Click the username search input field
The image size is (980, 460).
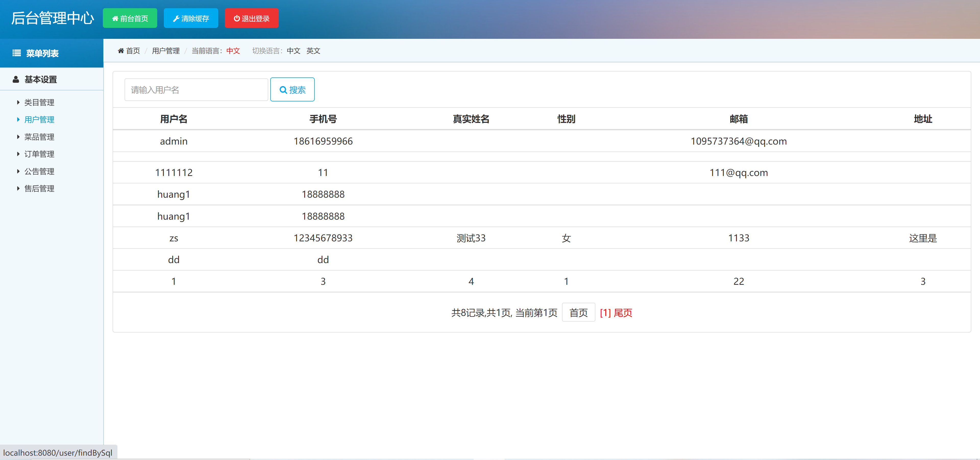click(x=196, y=89)
